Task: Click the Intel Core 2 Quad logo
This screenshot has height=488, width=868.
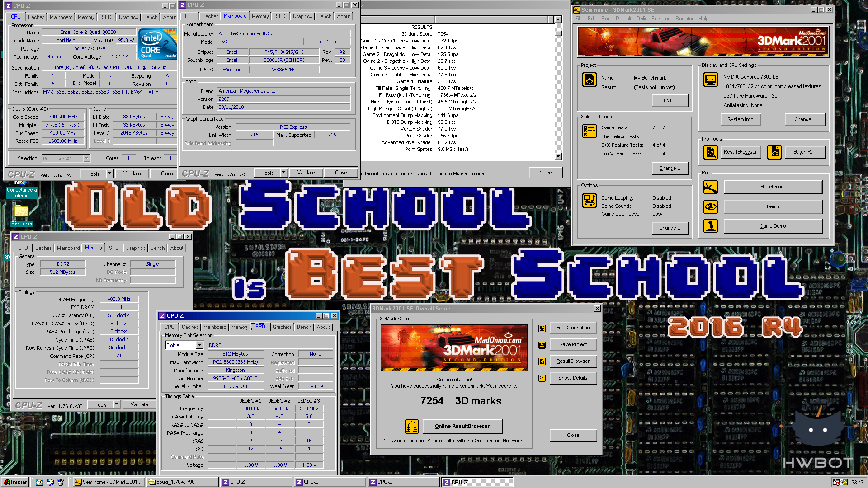Action: (x=157, y=44)
